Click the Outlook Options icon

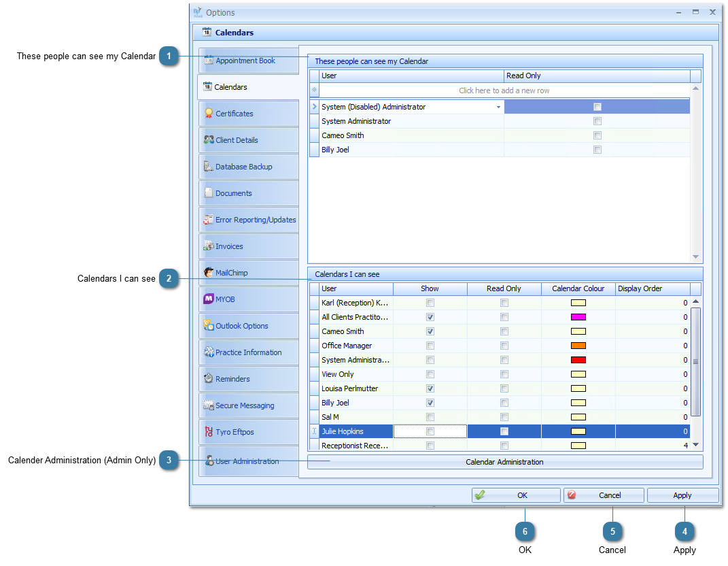pos(209,325)
